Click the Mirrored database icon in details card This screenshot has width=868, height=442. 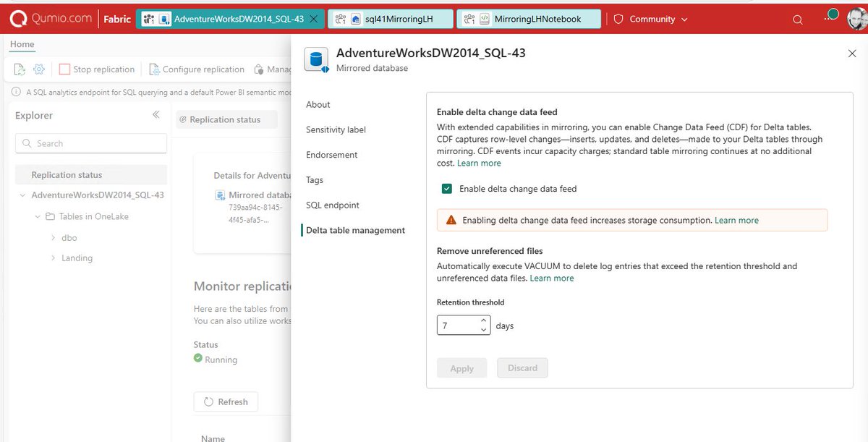point(220,195)
